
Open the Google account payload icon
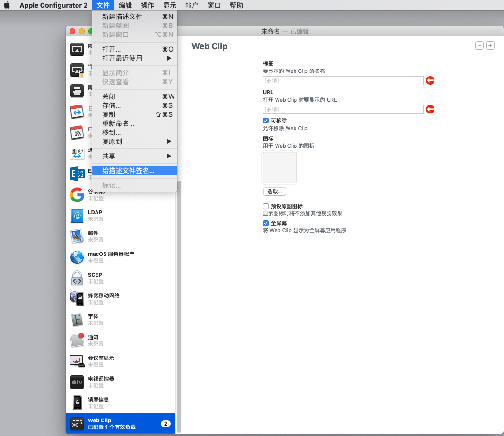tap(77, 195)
